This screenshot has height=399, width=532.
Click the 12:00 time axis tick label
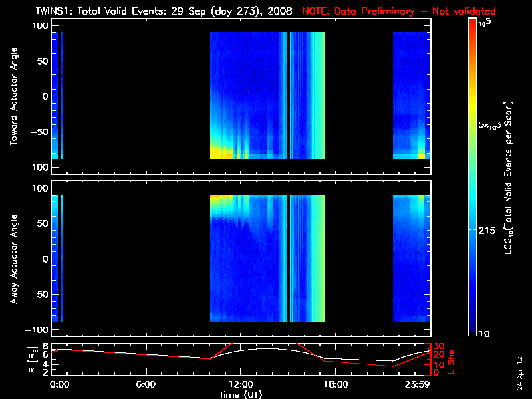click(240, 384)
